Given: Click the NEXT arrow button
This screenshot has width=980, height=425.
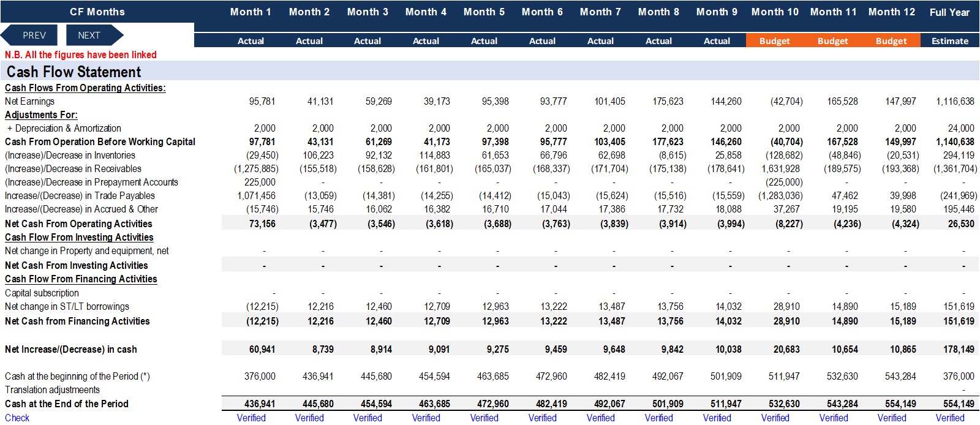Looking at the screenshot, I should (94, 36).
